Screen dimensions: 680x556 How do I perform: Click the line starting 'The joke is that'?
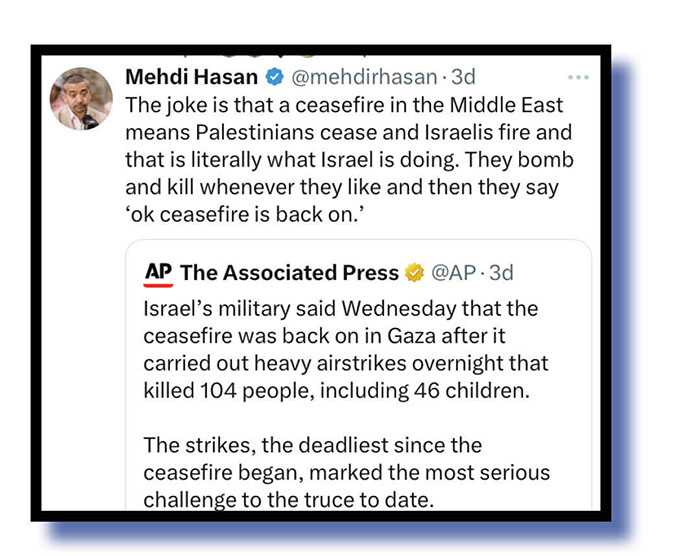click(x=344, y=105)
